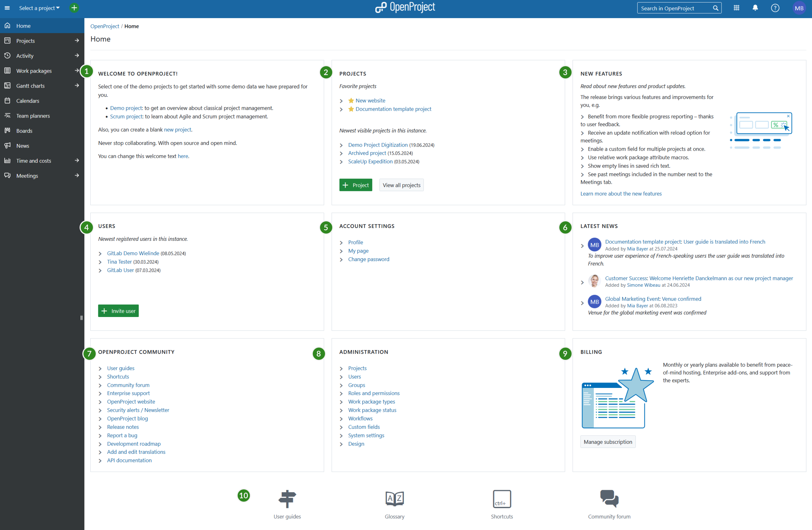Click the OpenProject breadcrumb link
Image resolution: width=812 pixels, height=530 pixels.
[x=105, y=26]
